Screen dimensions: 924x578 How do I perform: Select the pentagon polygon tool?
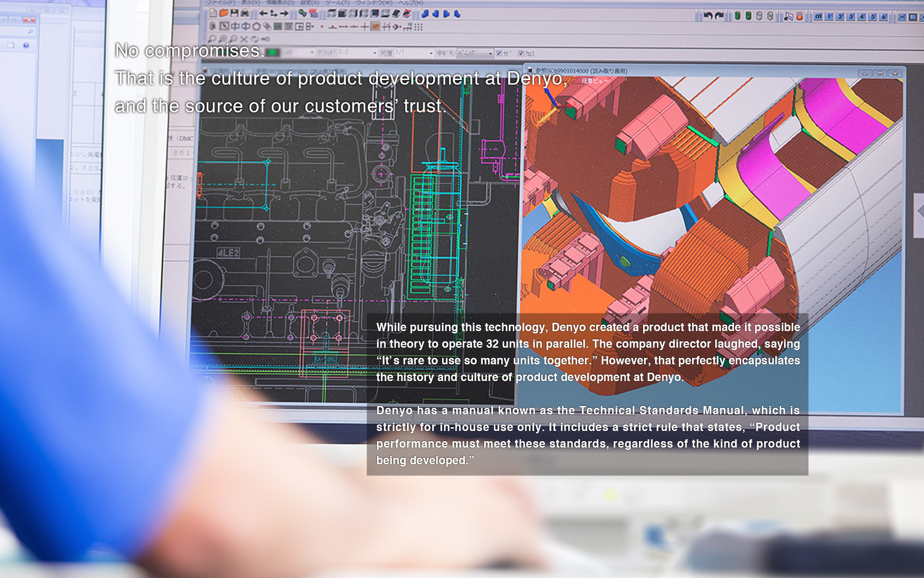click(x=256, y=26)
